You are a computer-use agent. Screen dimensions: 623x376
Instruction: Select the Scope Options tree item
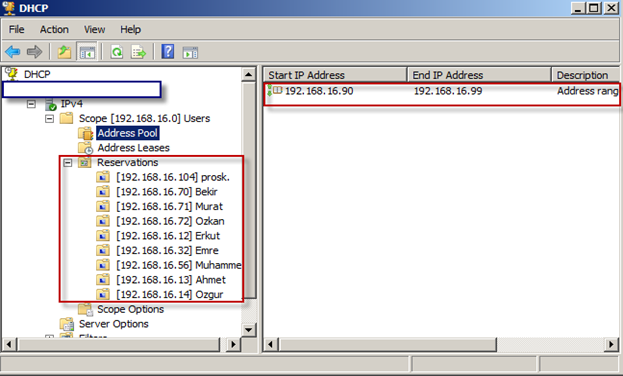tap(130, 309)
